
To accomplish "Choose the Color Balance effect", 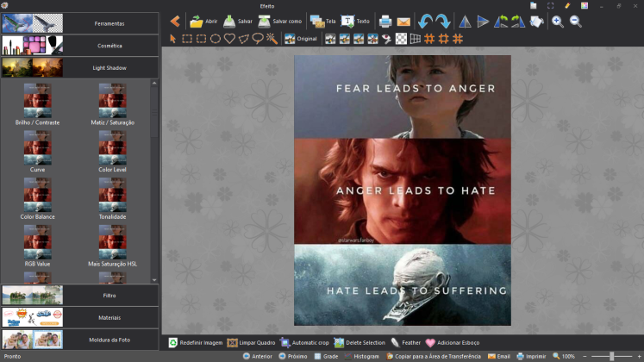I will coord(37,198).
